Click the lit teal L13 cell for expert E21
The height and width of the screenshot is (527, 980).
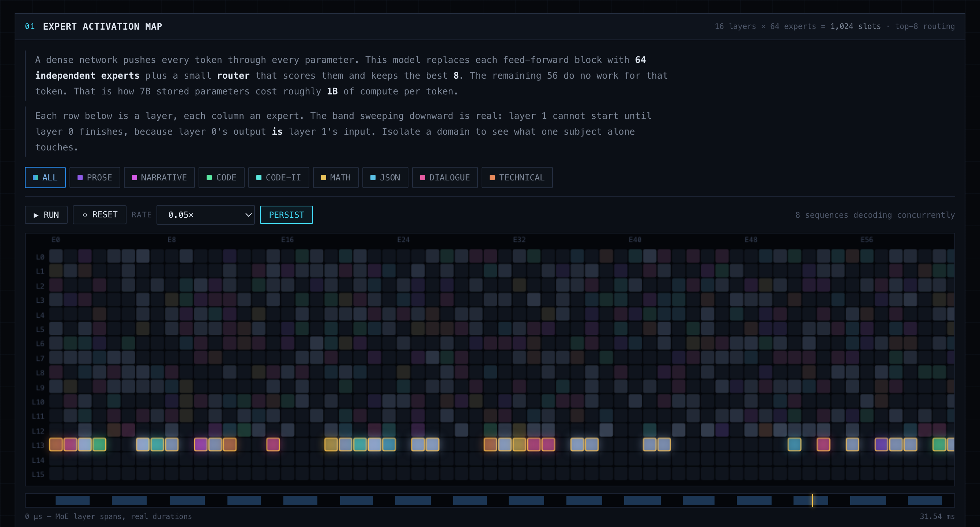(360, 444)
